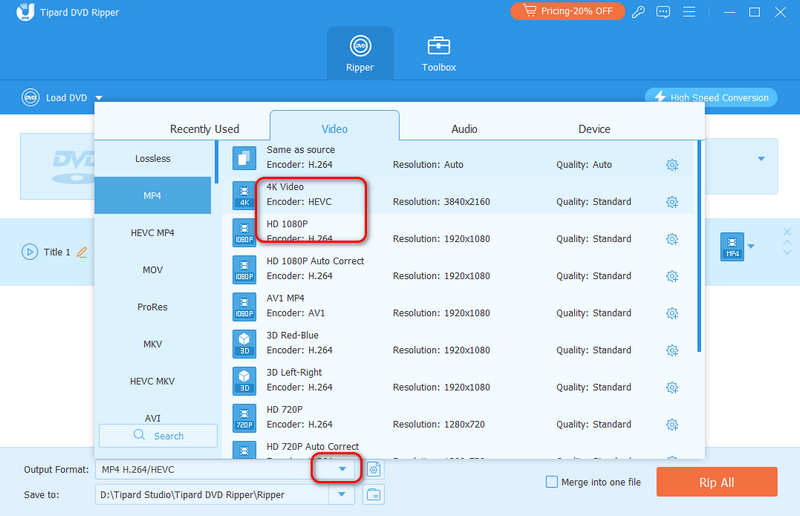Select the HEVC MP4 format category
This screenshot has width=800, height=516.
(153, 233)
